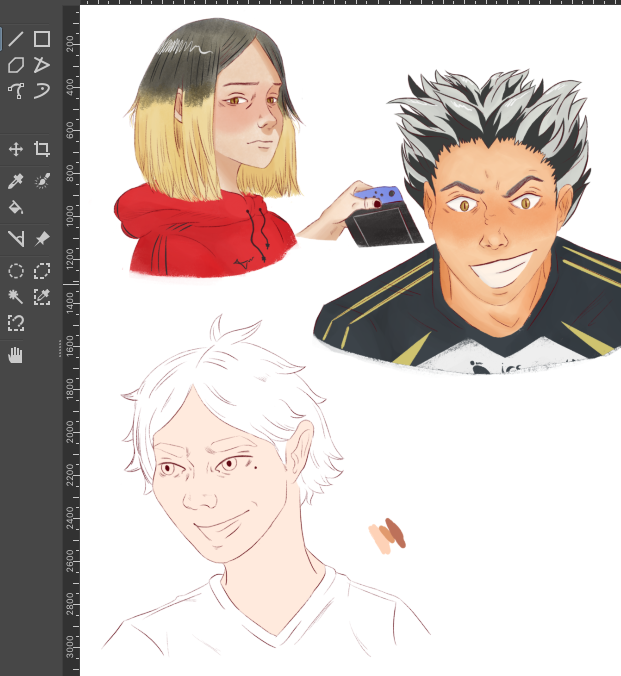
Task: Click the horizontal ruler above the canvas
Action: coord(350,3)
